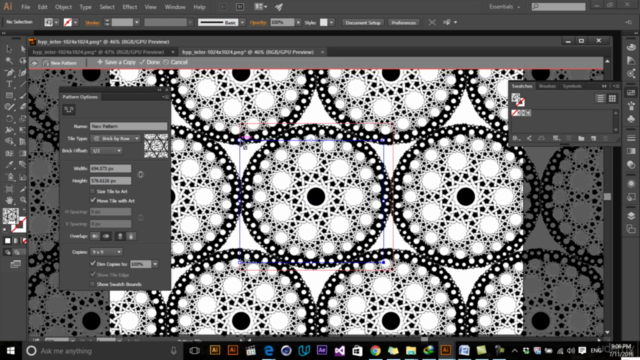
Task: Set overlap Bottom in Front
Action: tap(131, 236)
